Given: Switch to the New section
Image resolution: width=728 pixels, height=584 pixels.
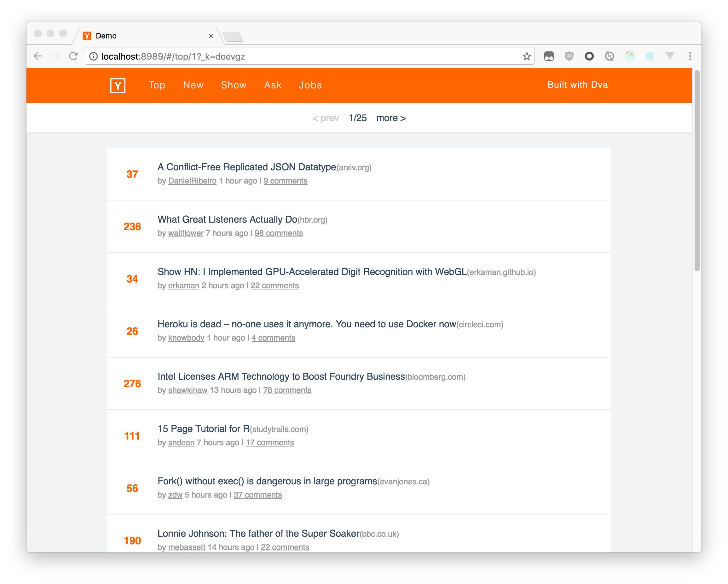Looking at the screenshot, I should pos(193,85).
